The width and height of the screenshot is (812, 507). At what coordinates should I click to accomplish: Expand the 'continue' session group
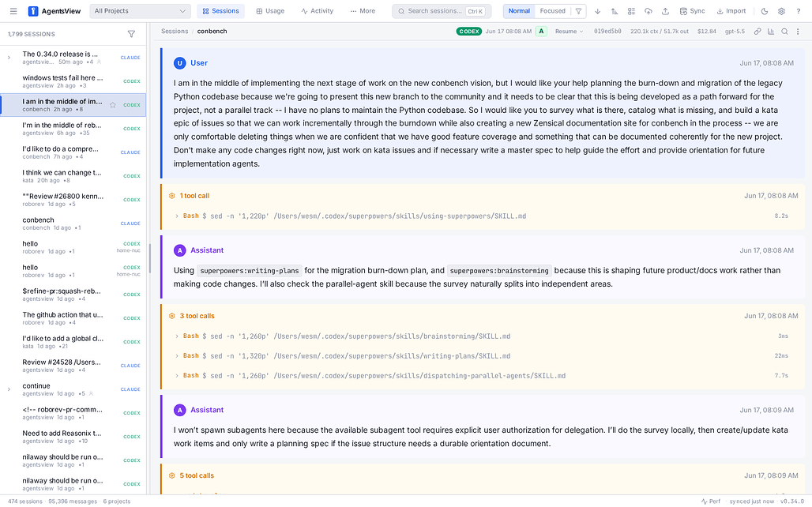9,389
